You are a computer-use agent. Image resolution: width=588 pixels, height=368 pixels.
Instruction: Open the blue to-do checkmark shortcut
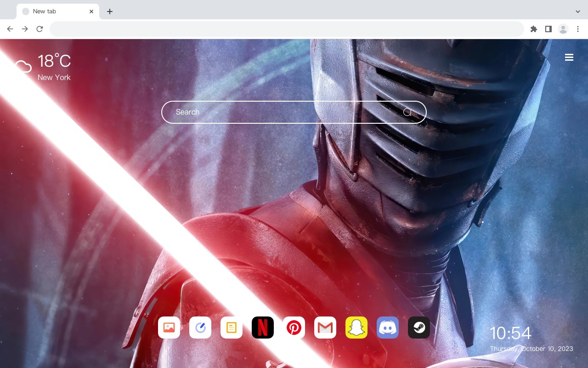pos(200,328)
